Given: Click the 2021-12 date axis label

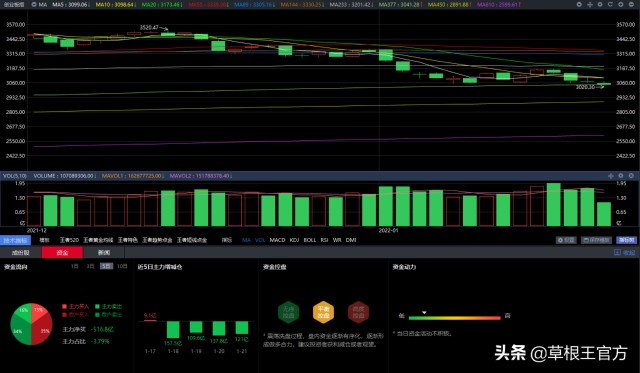Looking at the screenshot, I should pos(36,231).
